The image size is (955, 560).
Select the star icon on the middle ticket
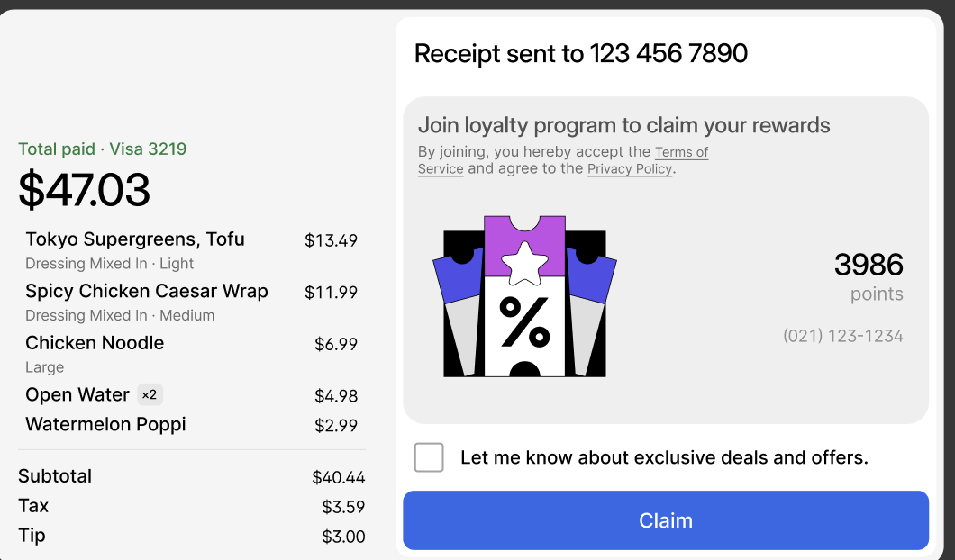point(524,261)
